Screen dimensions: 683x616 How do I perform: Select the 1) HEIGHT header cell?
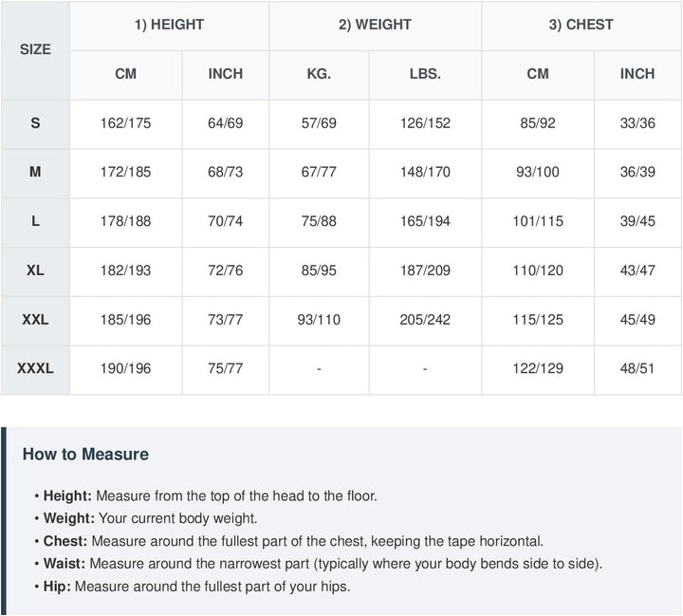(170, 25)
